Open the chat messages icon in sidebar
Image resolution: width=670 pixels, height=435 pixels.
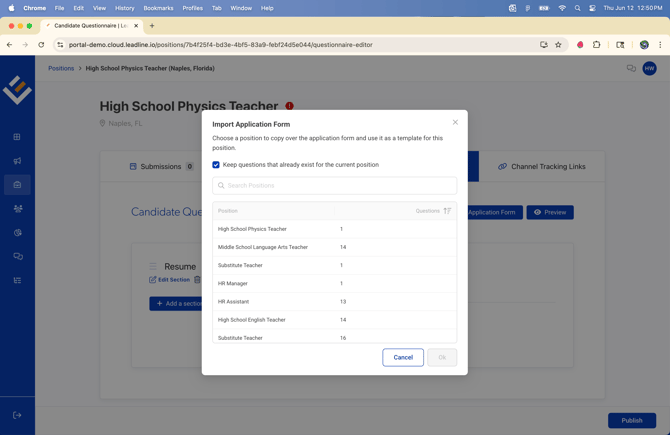[x=17, y=257]
